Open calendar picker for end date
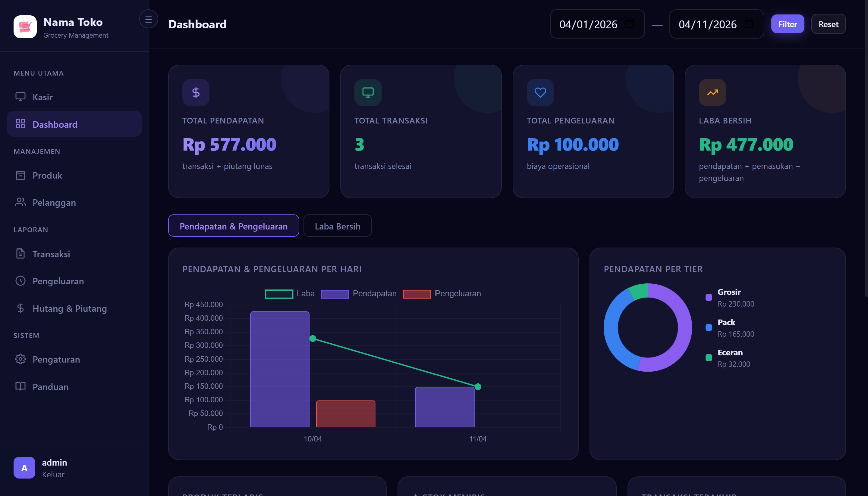The image size is (868, 496). [x=749, y=24]
